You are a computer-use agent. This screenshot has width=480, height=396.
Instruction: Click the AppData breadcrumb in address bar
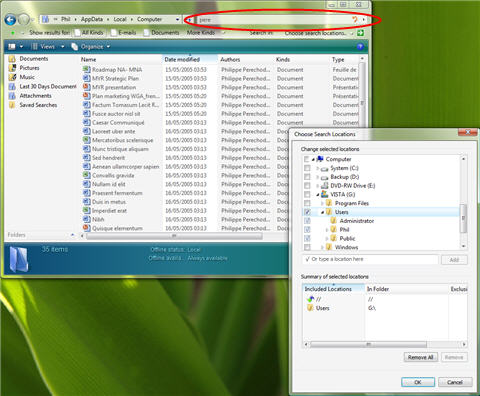coord(92,19)
